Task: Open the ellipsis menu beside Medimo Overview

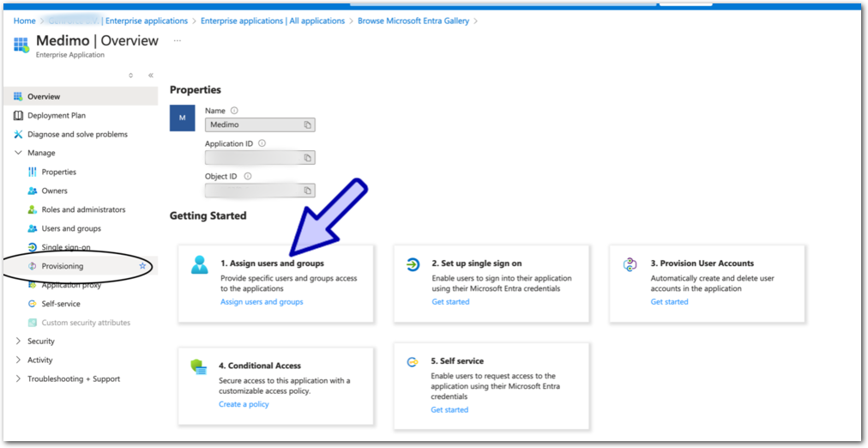Action: pyautogui.click(x=178, y=40)
